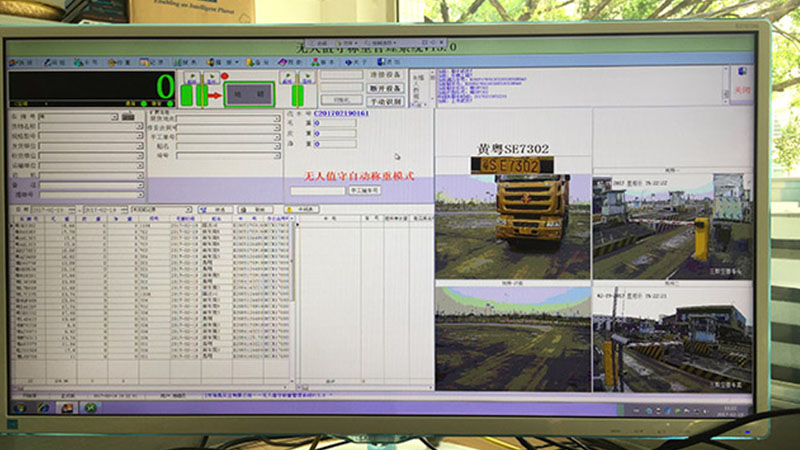Click filter button with blue funnel icon
The height and width of the screenshot is (450, 800).
point(215,210)
